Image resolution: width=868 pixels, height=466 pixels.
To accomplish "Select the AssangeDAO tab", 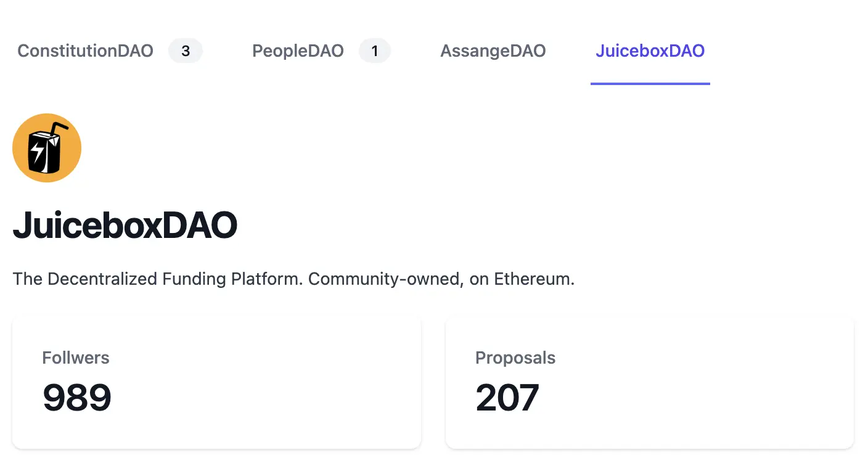I will tap(493, 51).
